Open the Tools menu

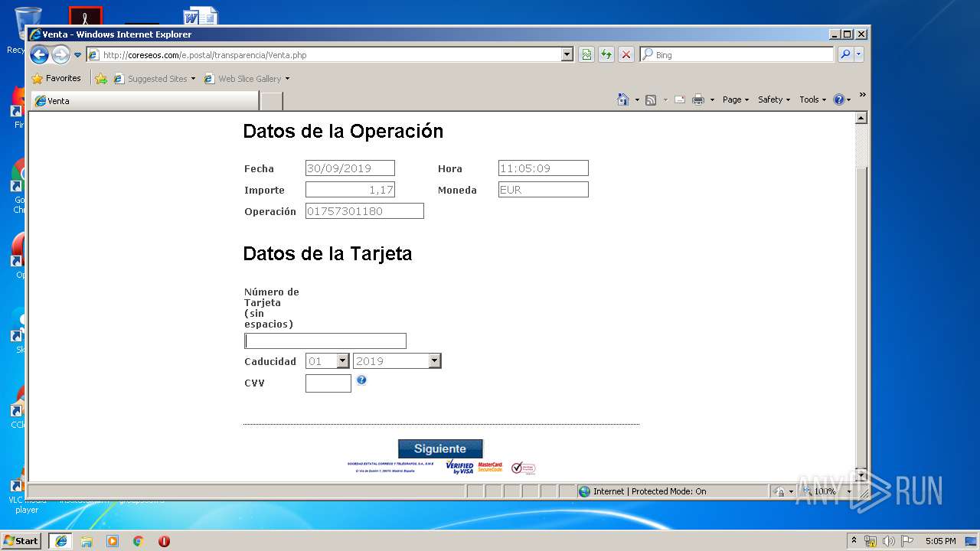point(813,99)
